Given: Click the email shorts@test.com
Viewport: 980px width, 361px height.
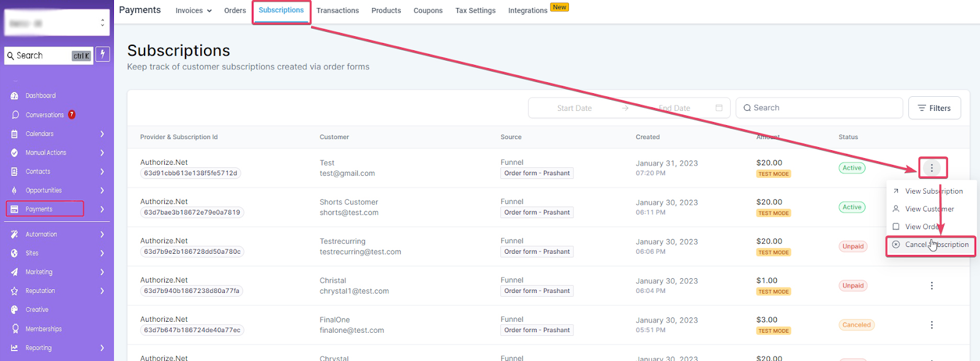Looking at the screenshot, I should click(349, 213).
